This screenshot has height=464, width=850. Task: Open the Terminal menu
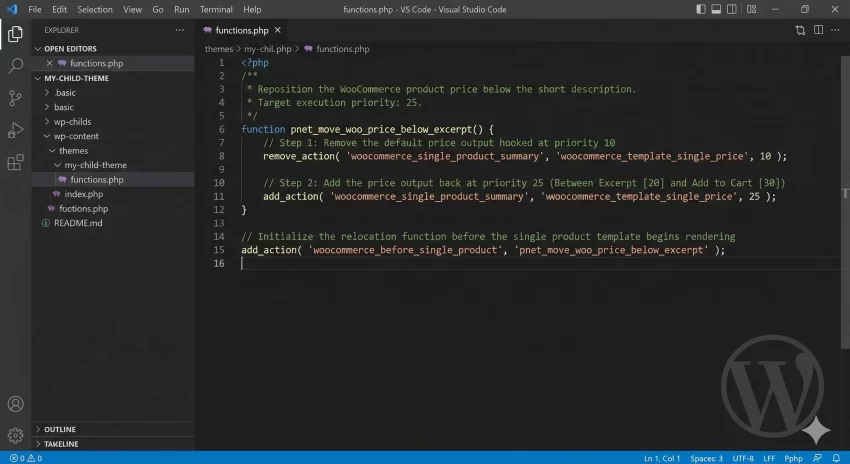tap(216, 9)
